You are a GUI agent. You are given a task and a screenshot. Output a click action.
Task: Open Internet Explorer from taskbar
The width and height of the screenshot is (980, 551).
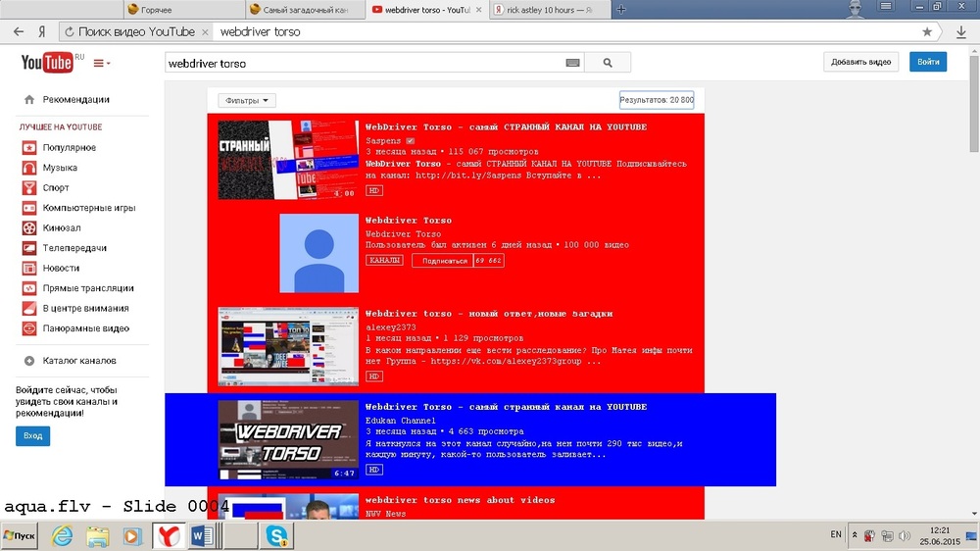(62, 536)
